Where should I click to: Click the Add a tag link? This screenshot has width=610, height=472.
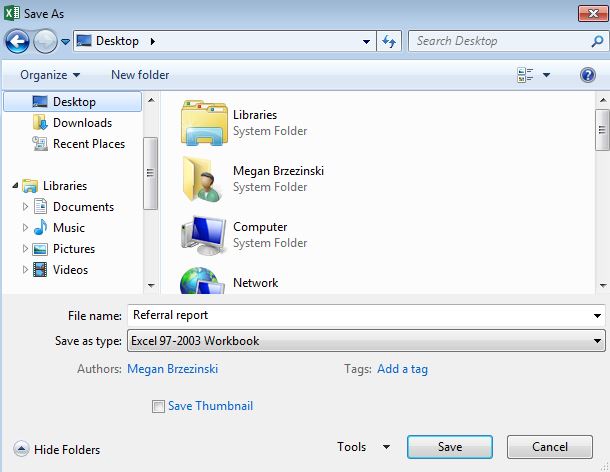coord(402,368)
